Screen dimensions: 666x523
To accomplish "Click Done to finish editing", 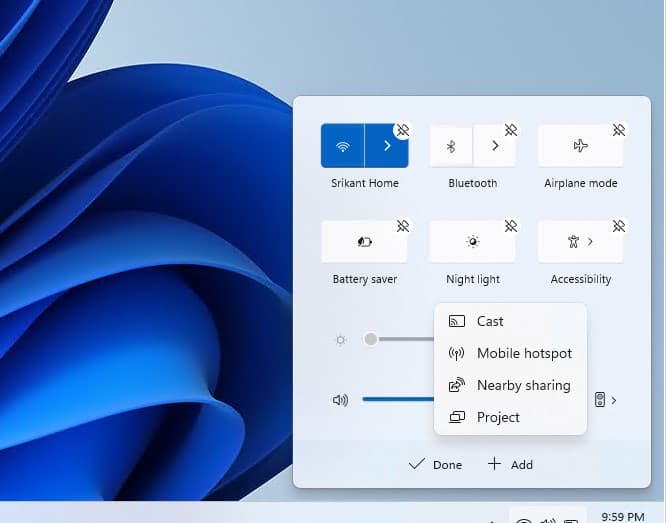I will 435,464.
